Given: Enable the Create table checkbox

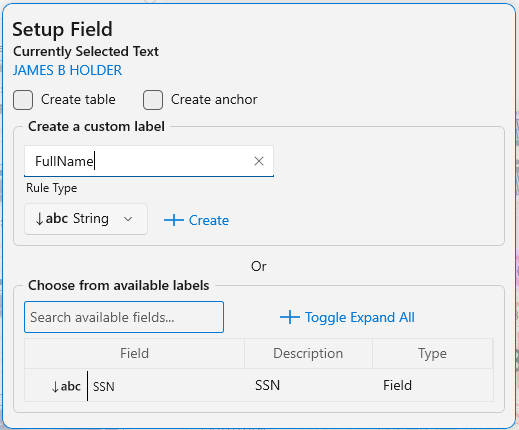Looking at the screenshot, I should (23, 100).
